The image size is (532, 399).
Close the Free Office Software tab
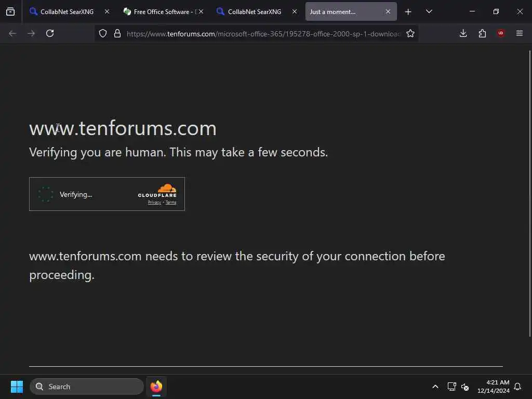point(201,11)
